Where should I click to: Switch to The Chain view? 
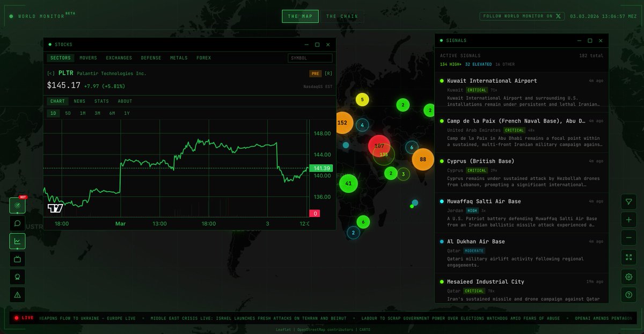click(x=342, y=16)
